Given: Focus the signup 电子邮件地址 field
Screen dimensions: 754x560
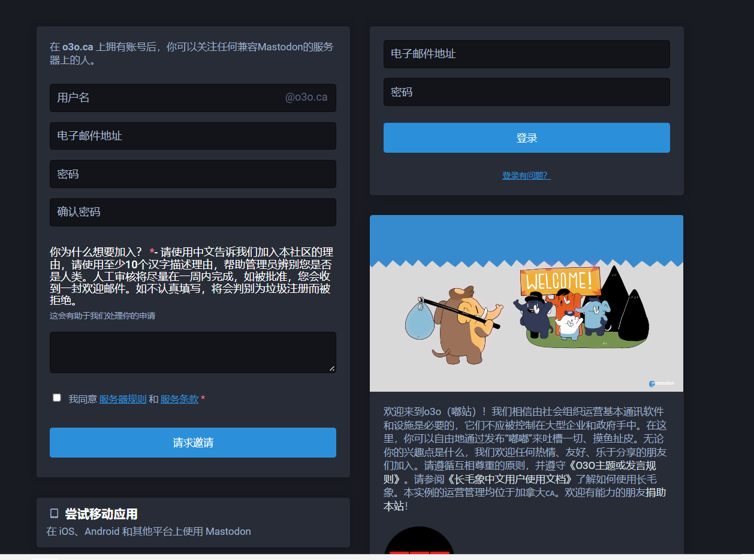Looking at the screenshot, I should pyautogui.click(x=192, y=136).
